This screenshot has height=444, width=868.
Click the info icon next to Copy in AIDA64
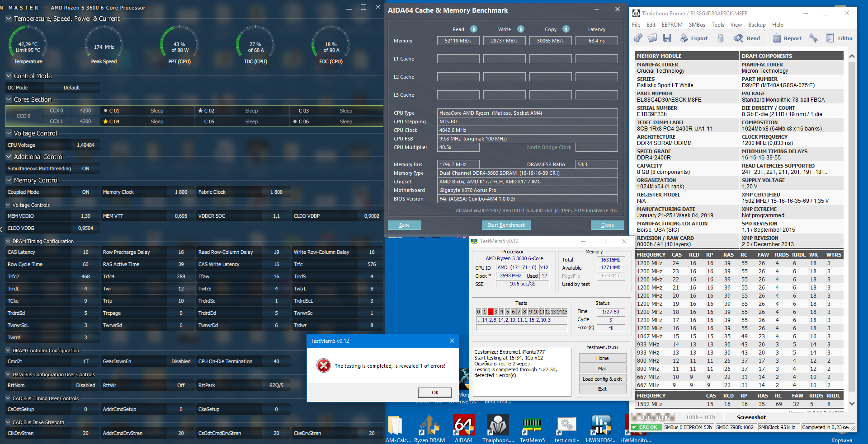point(566,29)
